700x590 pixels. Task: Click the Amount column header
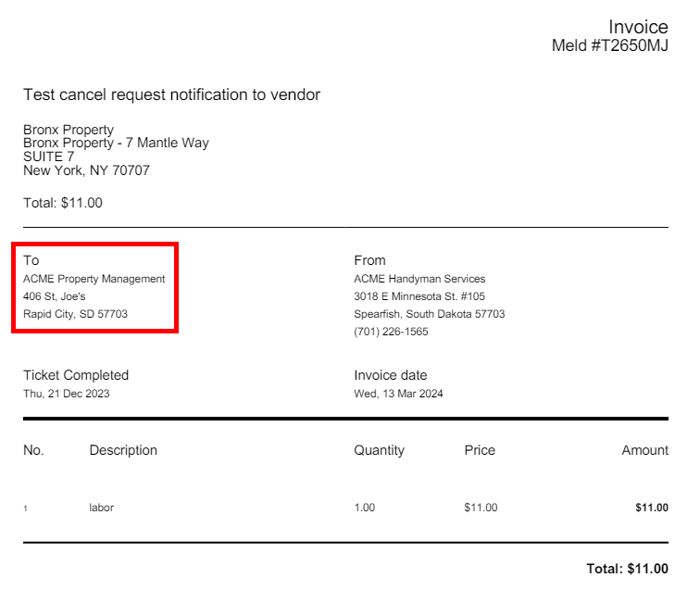(644, 450)
